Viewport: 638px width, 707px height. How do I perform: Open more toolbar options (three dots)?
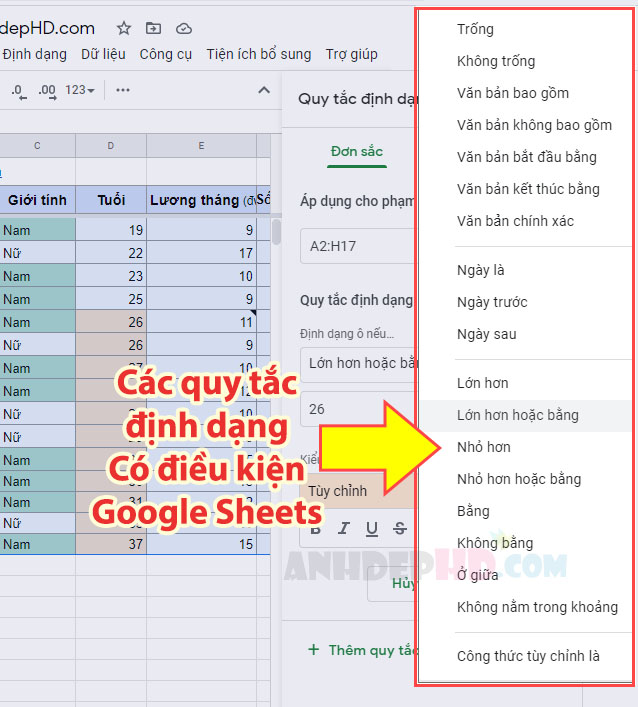click(123, 90)
